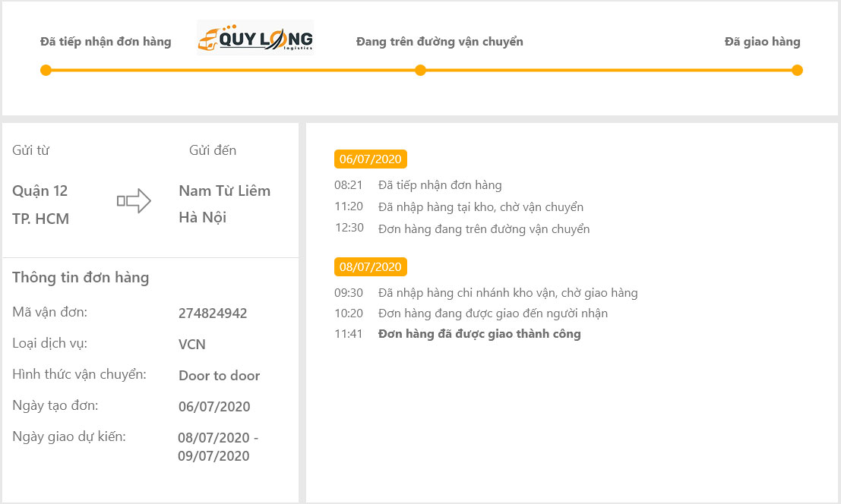Click the service type value VCN
Screen dimensions: 841x504
(x=192, y=345)
